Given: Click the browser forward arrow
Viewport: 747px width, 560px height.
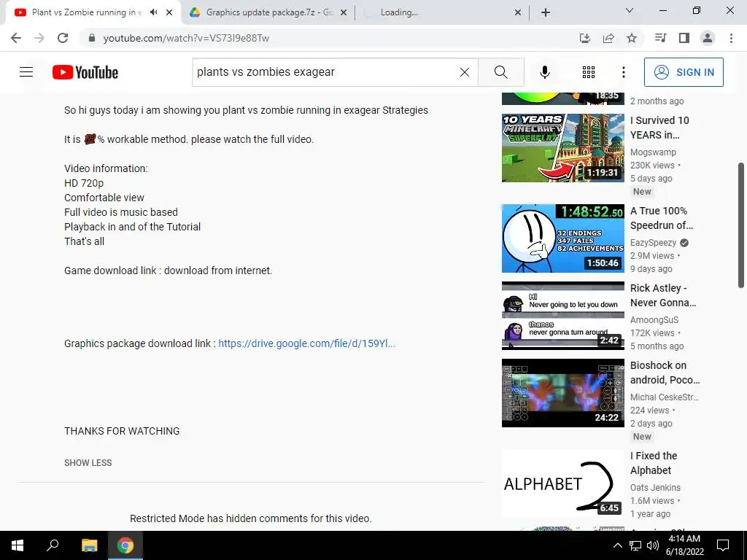Looking at the screenshot, I should pos(39,38).
